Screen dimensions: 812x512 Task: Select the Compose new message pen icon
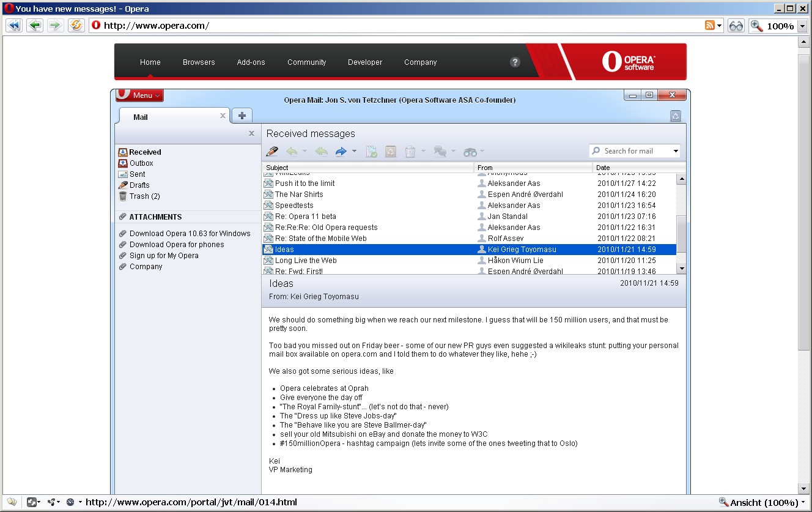[x=272, y=151]
